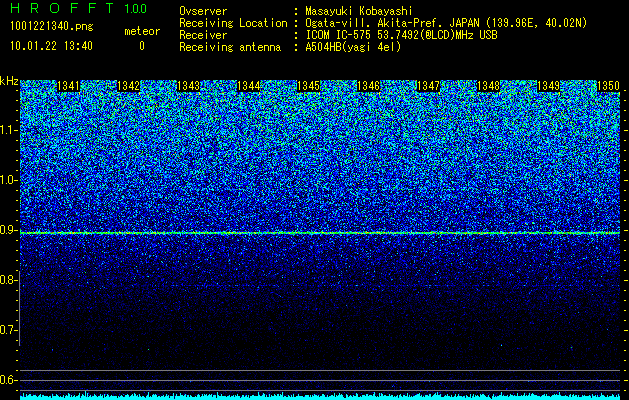Click the 0.9 kHz axis label
Screen dimensions: 629x400
pos(8,230)
